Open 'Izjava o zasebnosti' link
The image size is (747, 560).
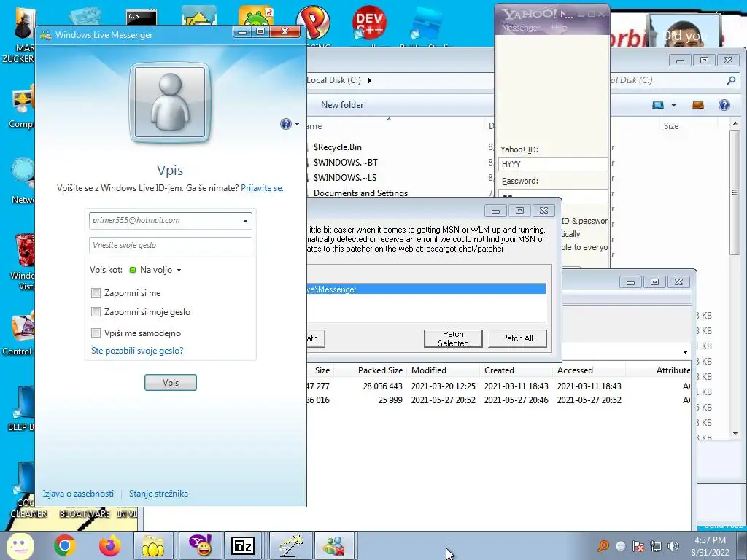(78, 494)
